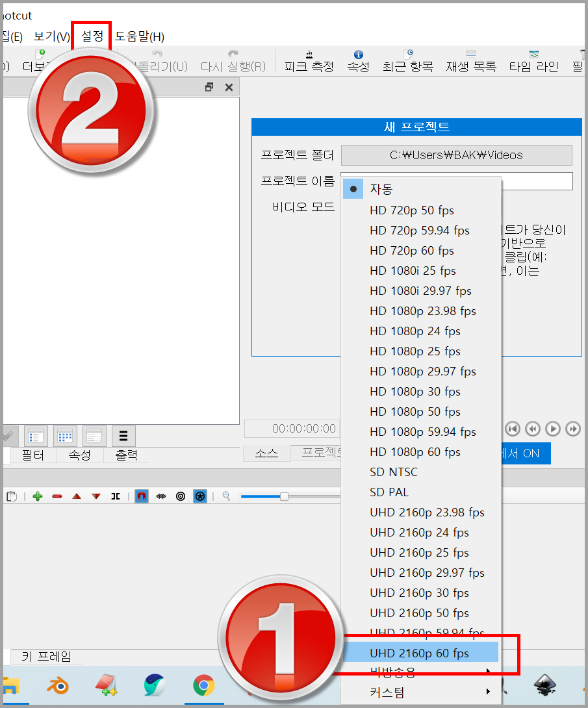Viewport: 588px width, 708px height.
Task: Open the Properties (속성) toolbar button
Action: 358,62
